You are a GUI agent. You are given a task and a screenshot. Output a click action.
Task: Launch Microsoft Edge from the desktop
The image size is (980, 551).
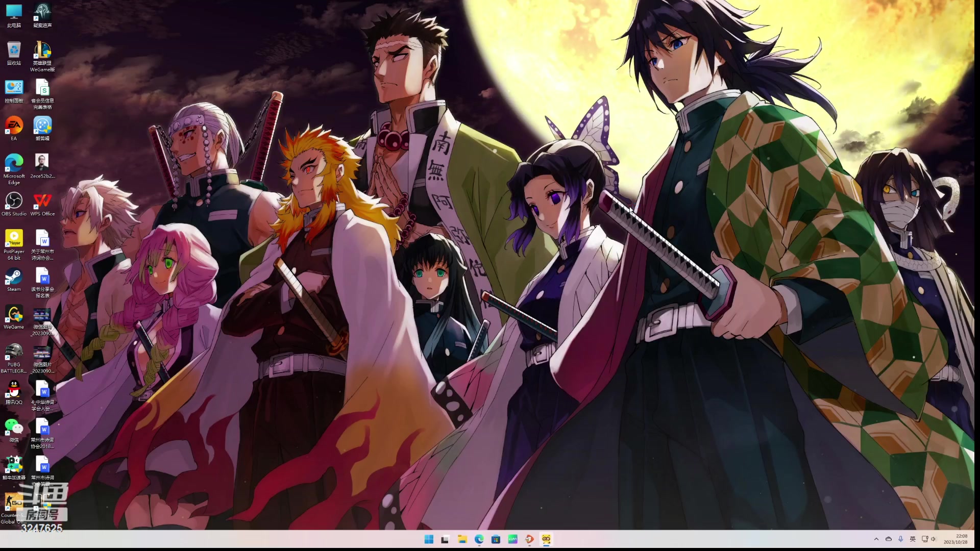pyautogui.click(x=14, y=169)
